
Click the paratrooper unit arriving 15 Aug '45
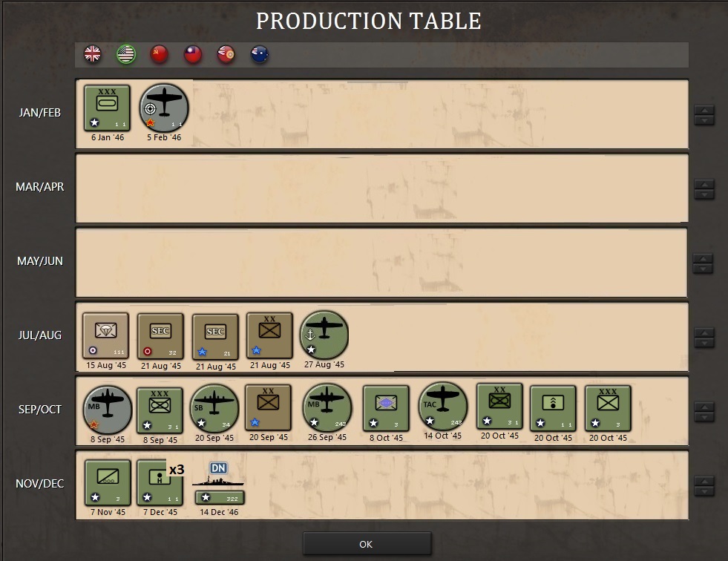pyautogui.click(x=106, y=335)
